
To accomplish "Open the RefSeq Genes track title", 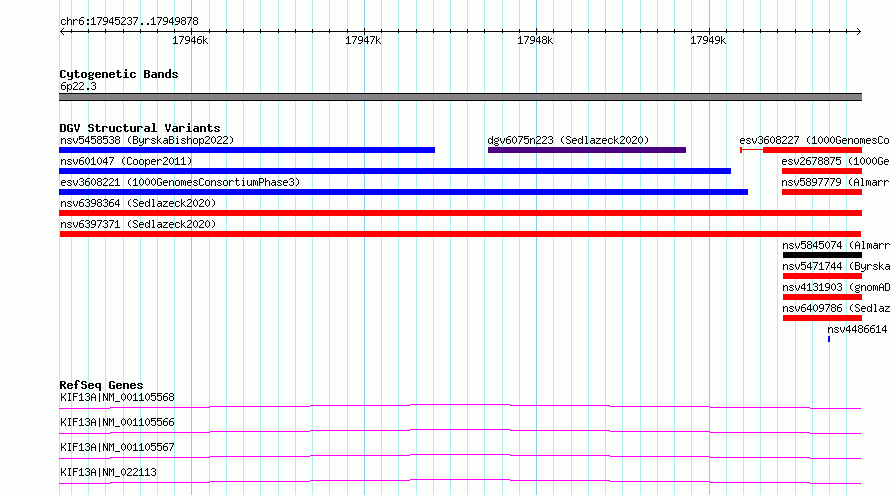I will click(x=101, y=385).
